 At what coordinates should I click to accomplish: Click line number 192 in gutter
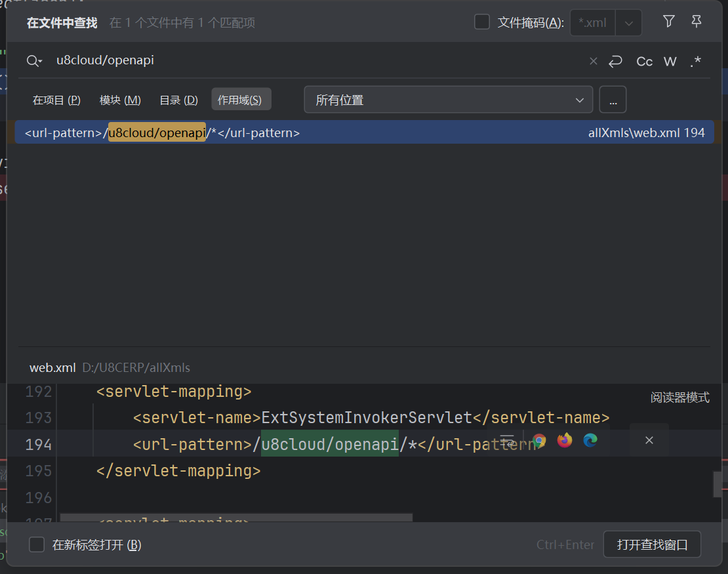39,392
